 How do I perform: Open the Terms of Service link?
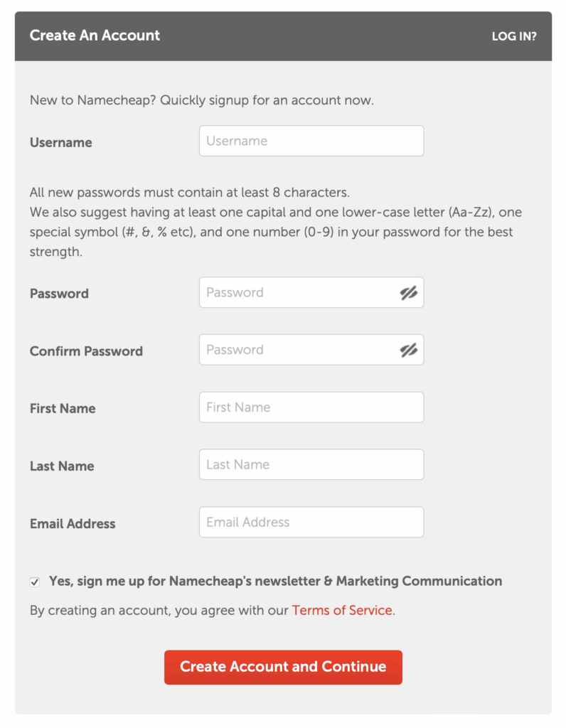[342, 610]
